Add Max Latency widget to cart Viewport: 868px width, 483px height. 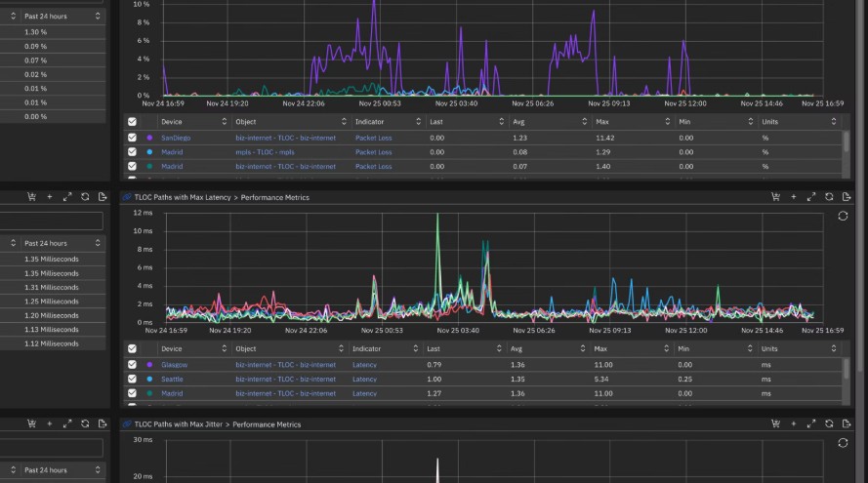pos(776,197)
